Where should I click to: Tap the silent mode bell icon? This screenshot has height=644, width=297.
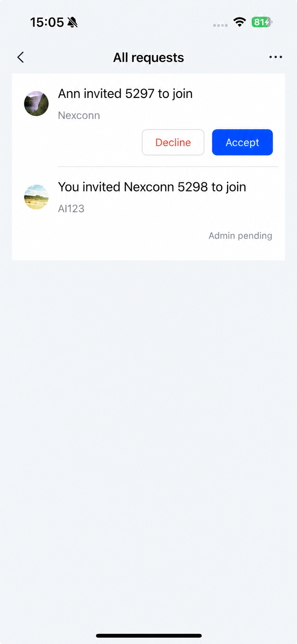click(73, 22)
